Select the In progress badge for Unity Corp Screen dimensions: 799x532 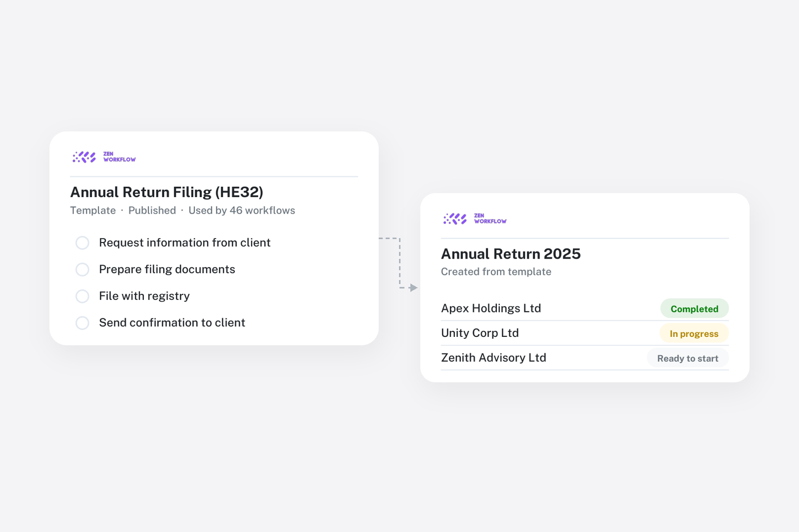pos(694,334)
